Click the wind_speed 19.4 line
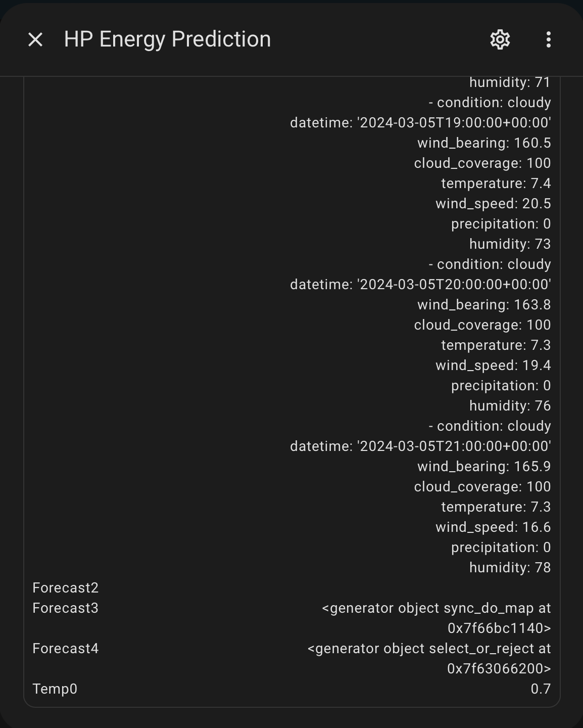 493,366
